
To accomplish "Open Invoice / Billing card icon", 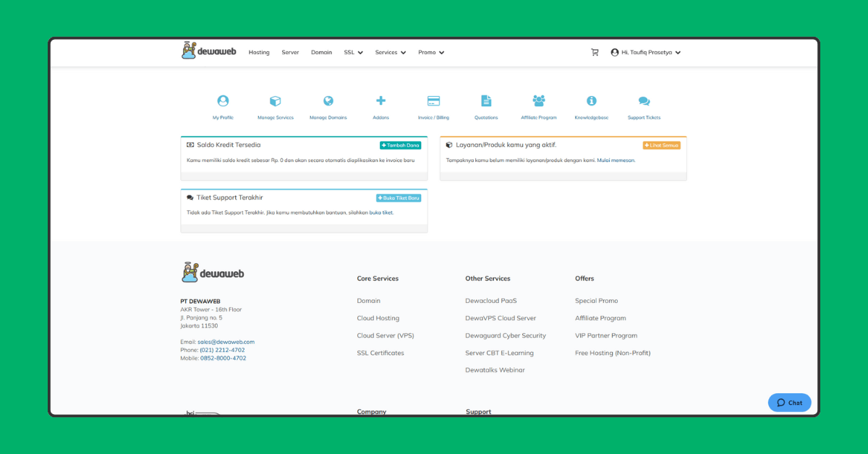I will (433, 101).
